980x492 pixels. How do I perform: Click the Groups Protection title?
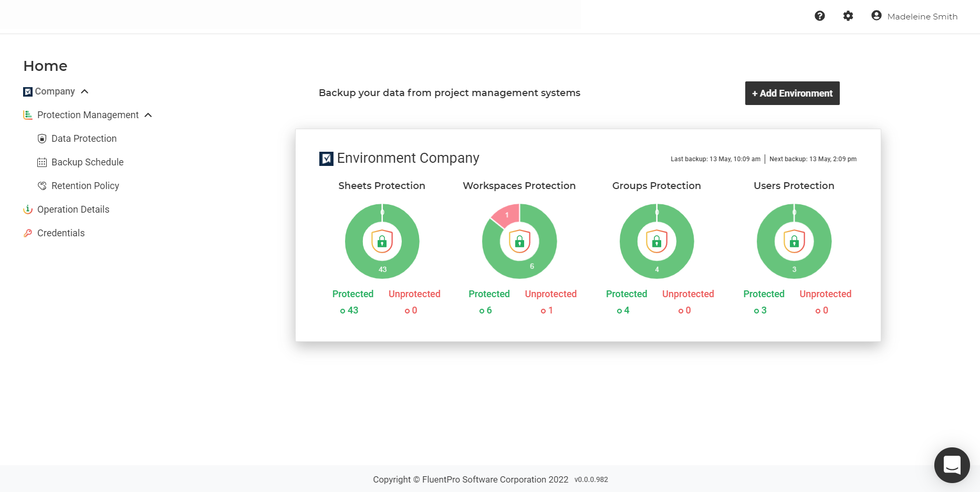[656, 185]
